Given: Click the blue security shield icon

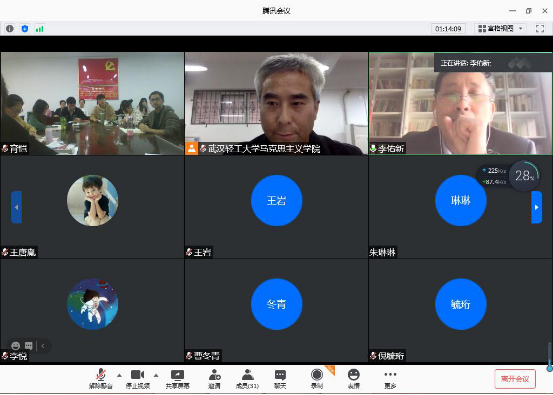Looking at the screenshot, I should (25, 29).
